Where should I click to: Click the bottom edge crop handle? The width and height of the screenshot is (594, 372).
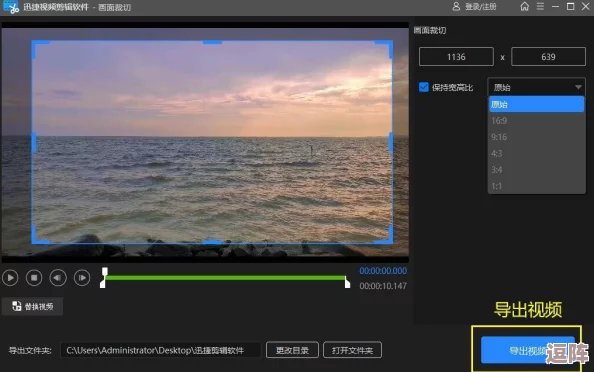coord(212,242)
